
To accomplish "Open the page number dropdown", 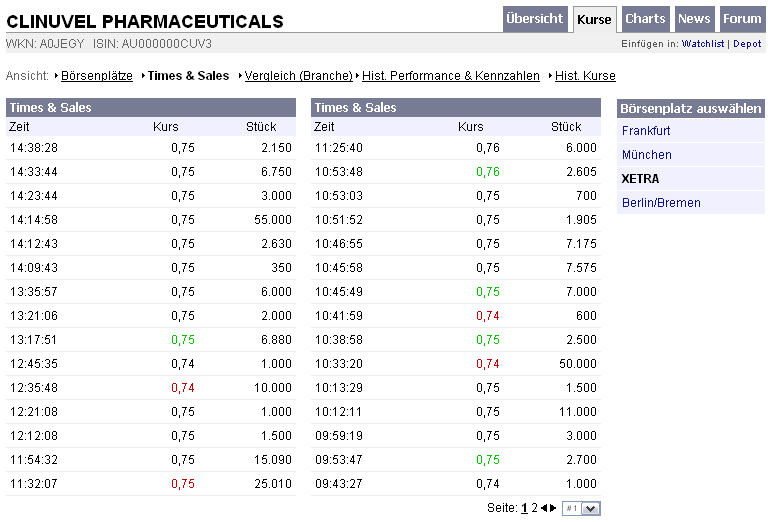I will point(590,508).
